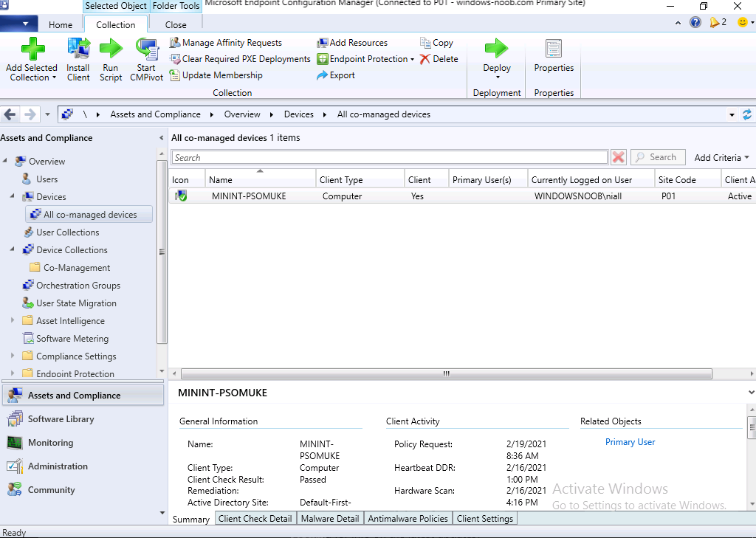Collapse the Overview tree node

point(5,161)
